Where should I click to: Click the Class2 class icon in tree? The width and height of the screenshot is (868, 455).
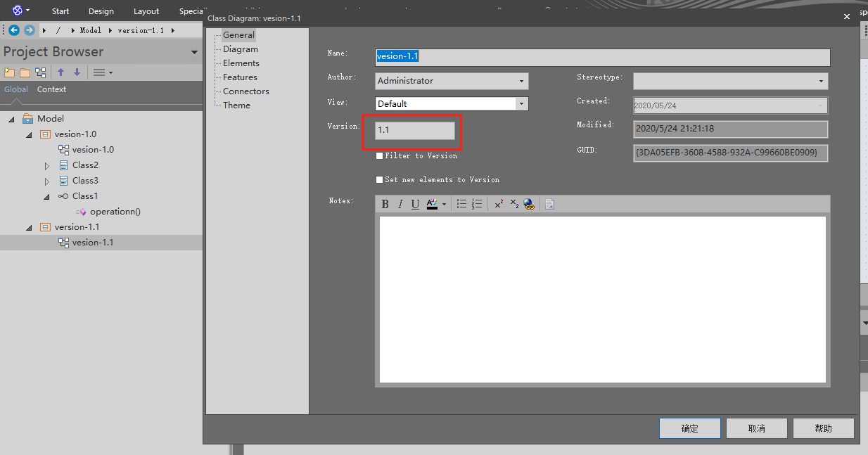click(x=64, y=165)
